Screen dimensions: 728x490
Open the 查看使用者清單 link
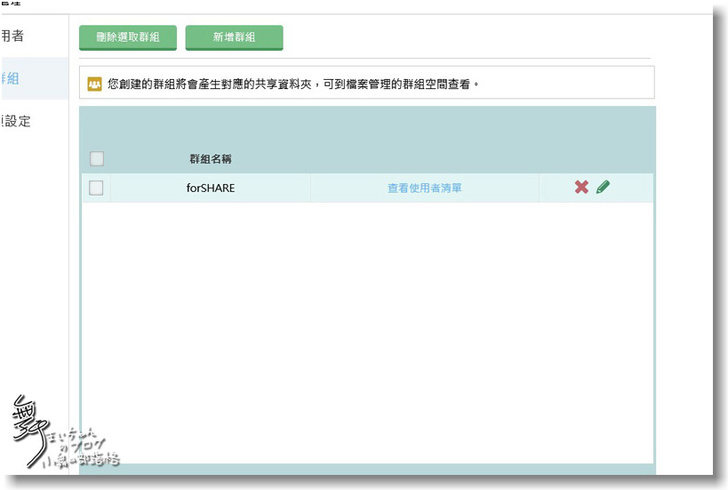point(424,188)
